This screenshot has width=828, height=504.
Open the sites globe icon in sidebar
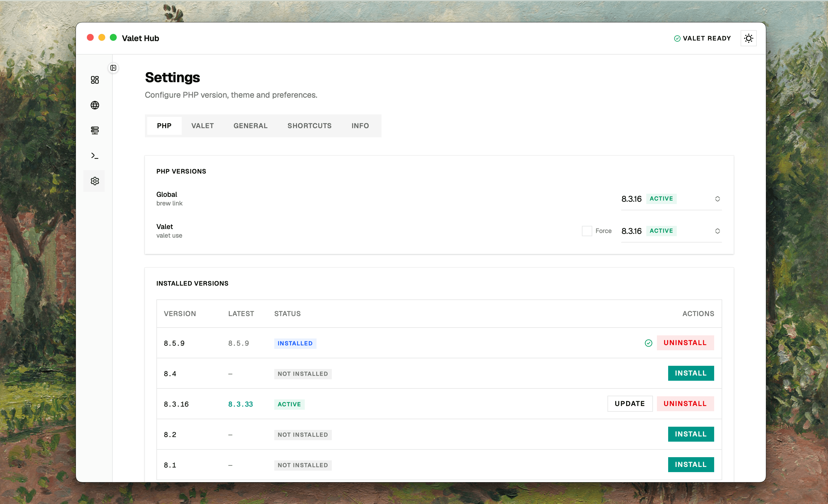tap(95, 105)
